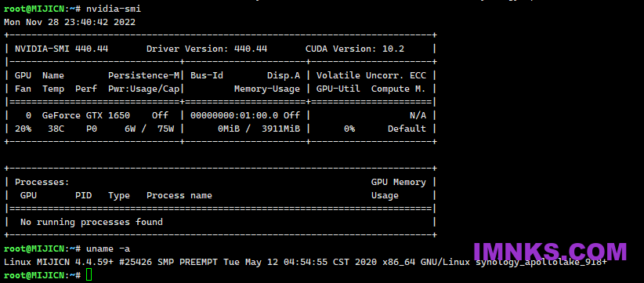The height and width of the screenshot is (283, 644).
Task: Click the NVIDIA-SMI 440.44 header text
Action: pyautogui.click(x=62, y=49)
